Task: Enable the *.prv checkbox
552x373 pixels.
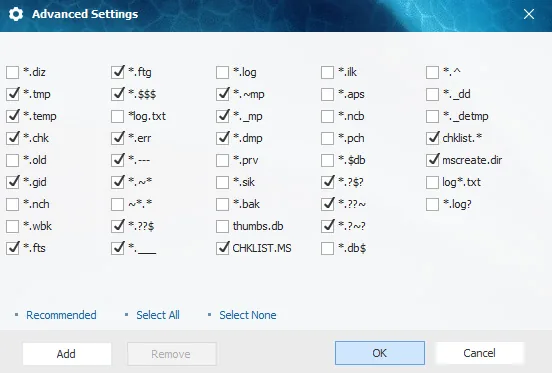Action: pos(222,160)
